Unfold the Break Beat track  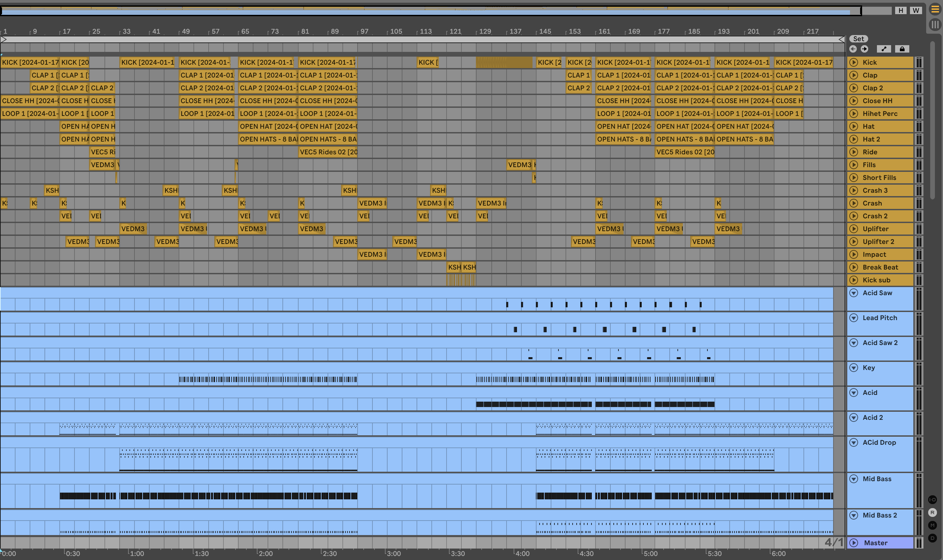[854, 267]
